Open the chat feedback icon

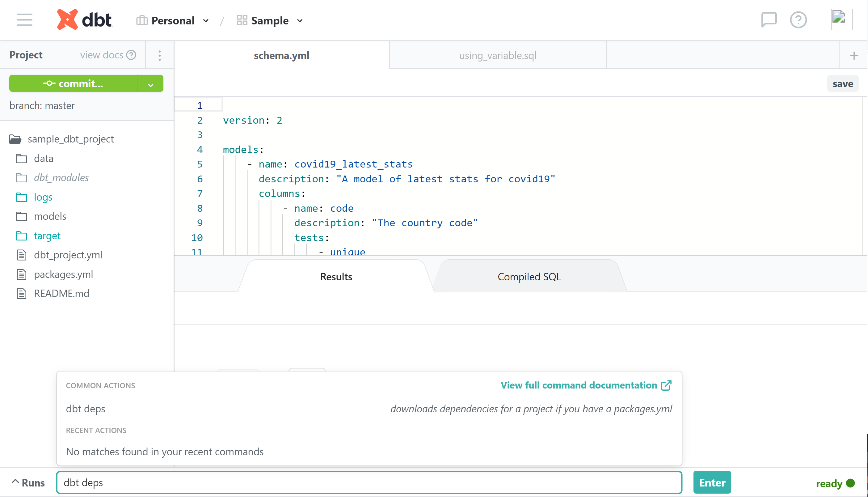[x=769, y=20]
